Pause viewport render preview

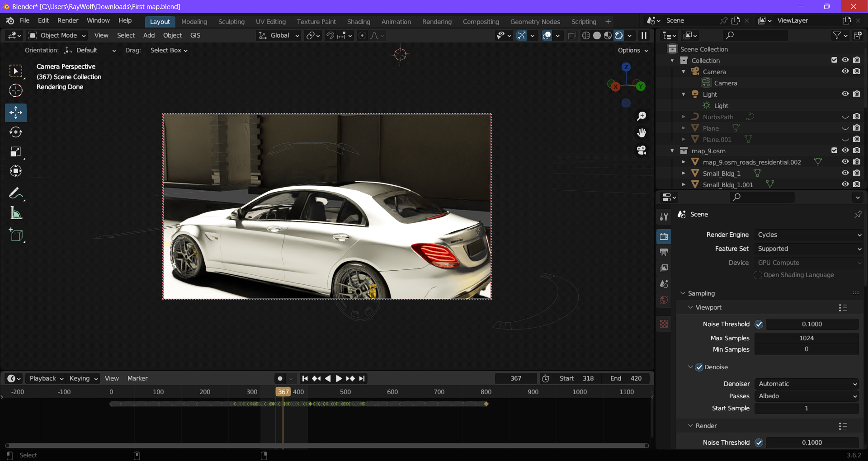pyautogui.click(x=644, y=35)
